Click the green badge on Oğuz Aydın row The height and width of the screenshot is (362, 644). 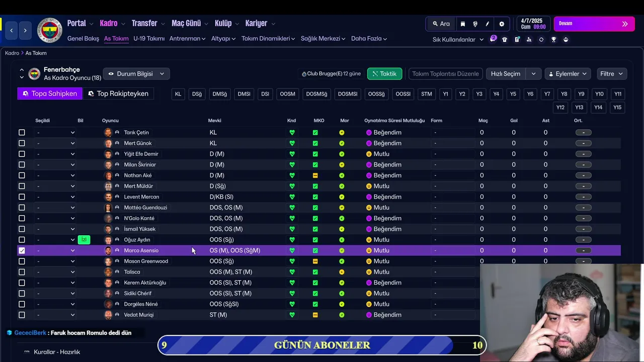coord(84,240)
